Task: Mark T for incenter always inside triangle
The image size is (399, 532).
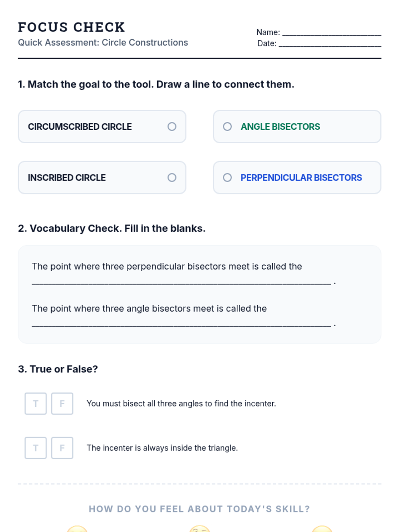Action: click(36, 448)
